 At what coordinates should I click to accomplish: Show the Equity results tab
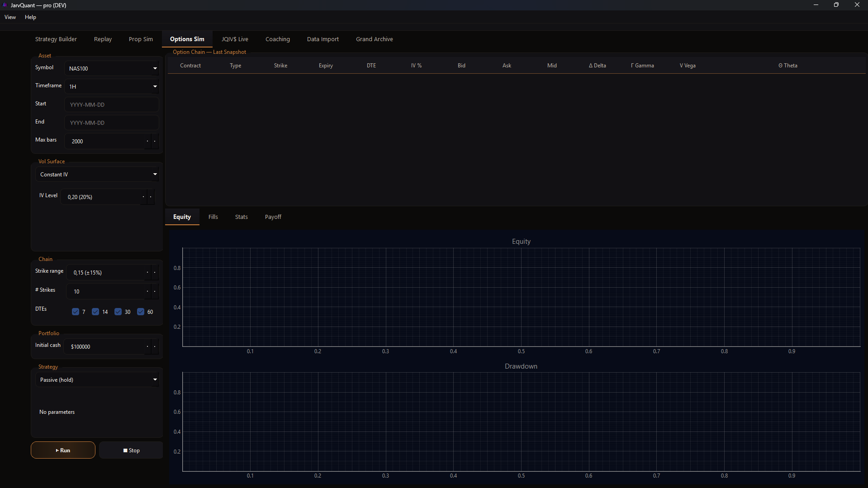(x=182, y=217)
